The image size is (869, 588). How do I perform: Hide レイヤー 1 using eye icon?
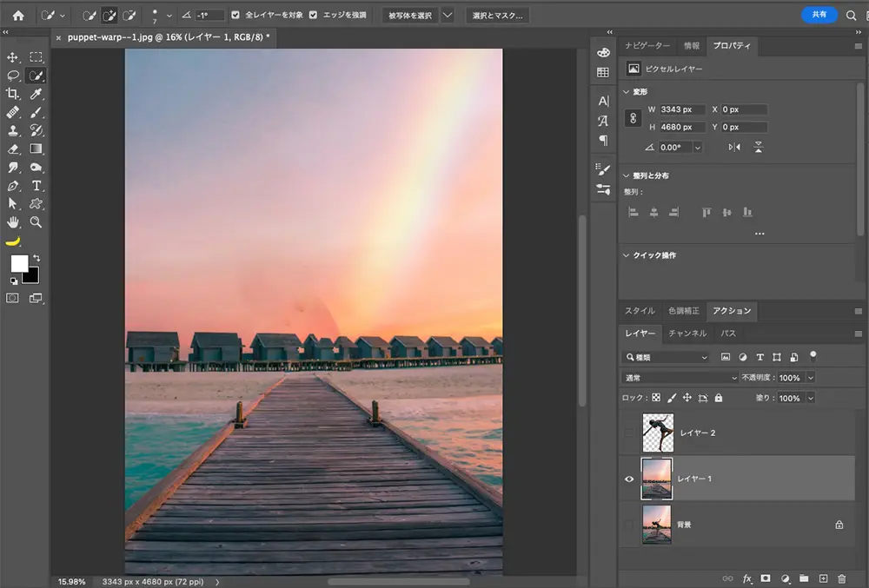point(631,479)
